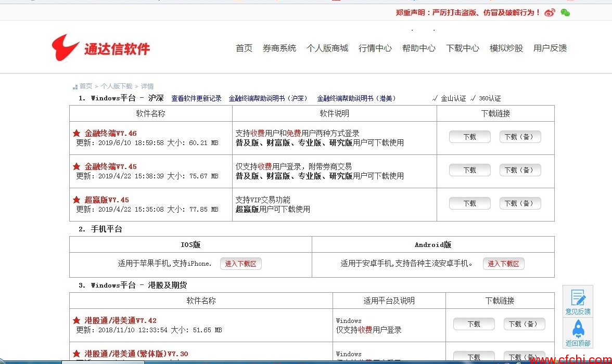
Task: Click the red star beside 金融终端V7.46
Action: 76,133
